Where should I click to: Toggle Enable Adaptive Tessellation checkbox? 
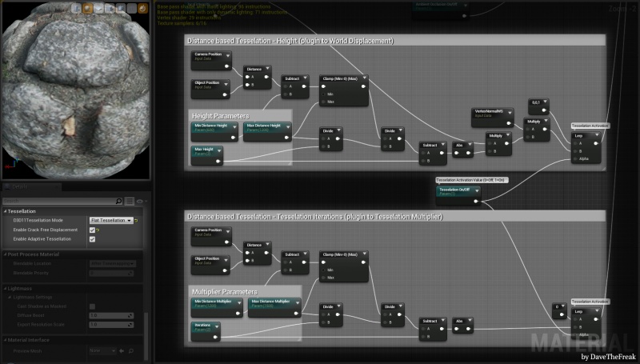coord(92,239)
